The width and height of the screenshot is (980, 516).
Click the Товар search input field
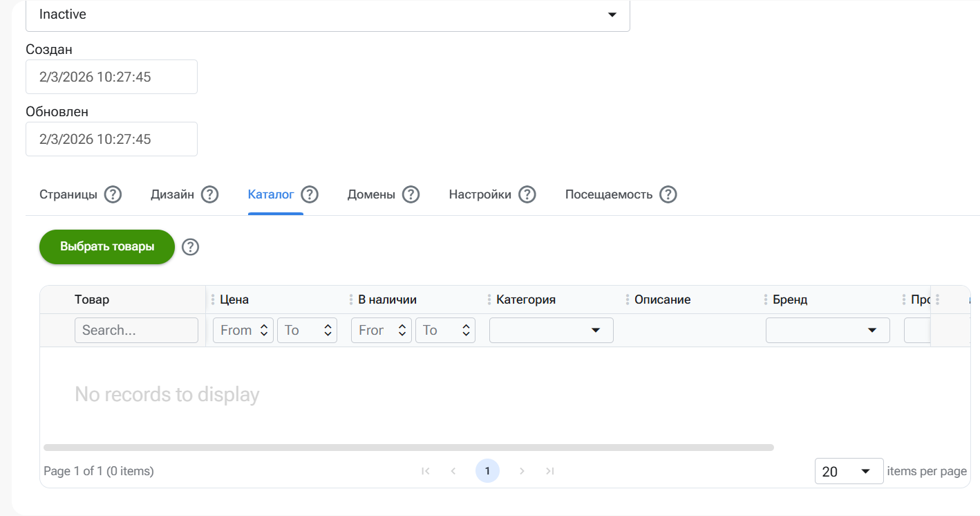click(x=136, y=331)
